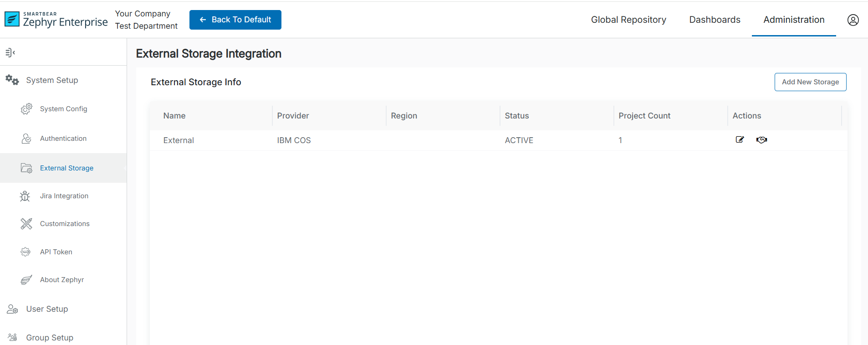
Task: Switch to the Dashboards tab
Action: [x=714, y=20]
